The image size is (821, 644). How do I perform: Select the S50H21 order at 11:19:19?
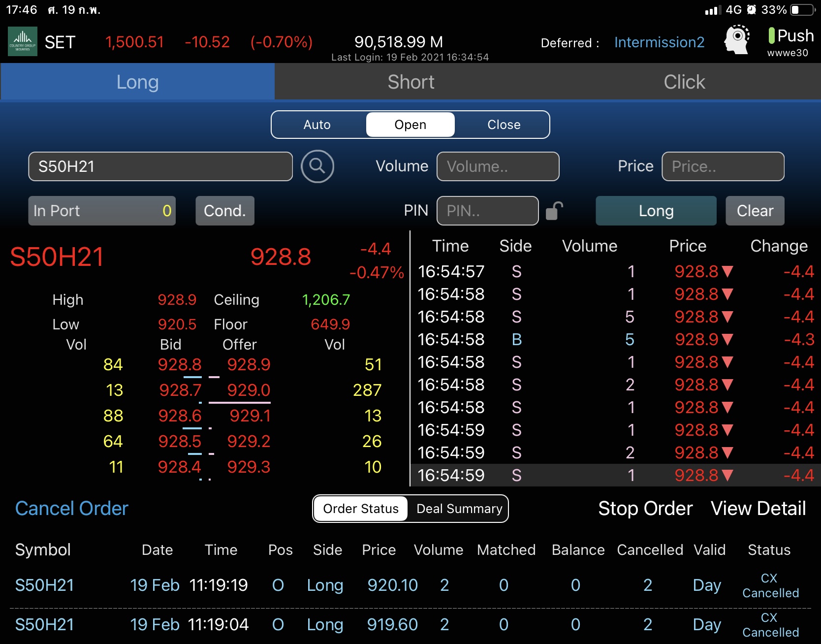(x=410, y=585)
